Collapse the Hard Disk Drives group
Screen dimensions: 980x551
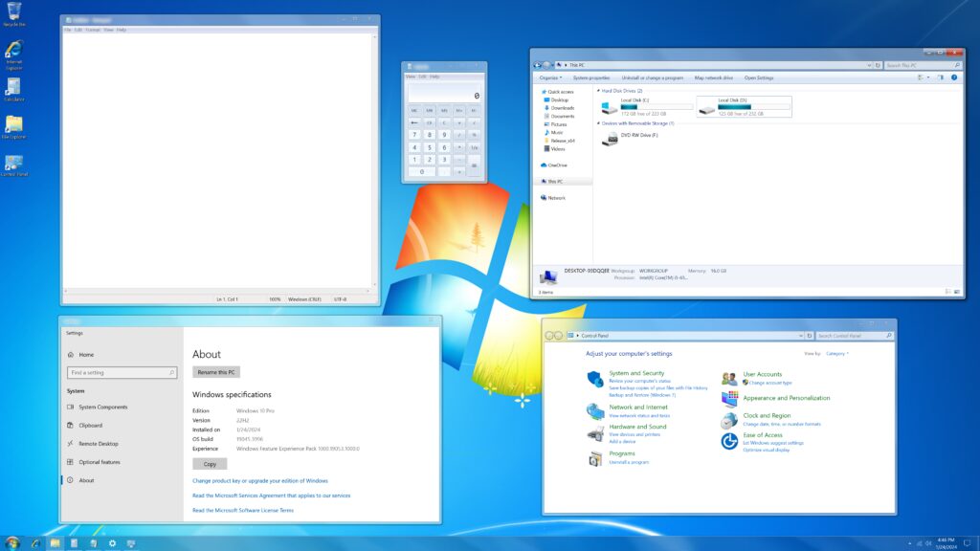point(598,91)
